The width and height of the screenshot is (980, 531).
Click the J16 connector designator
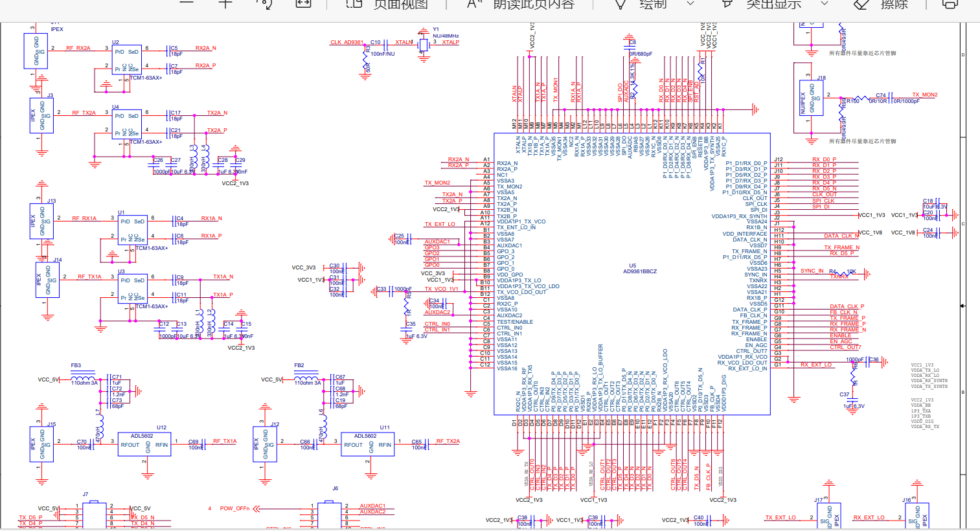click(907, 500)
